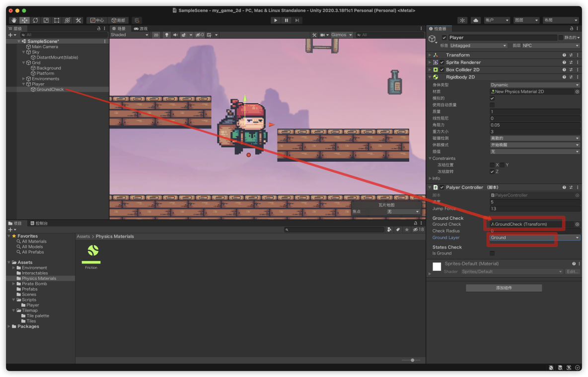
Task: Open the Collab sun-shaped services icon
Action: 462,20
